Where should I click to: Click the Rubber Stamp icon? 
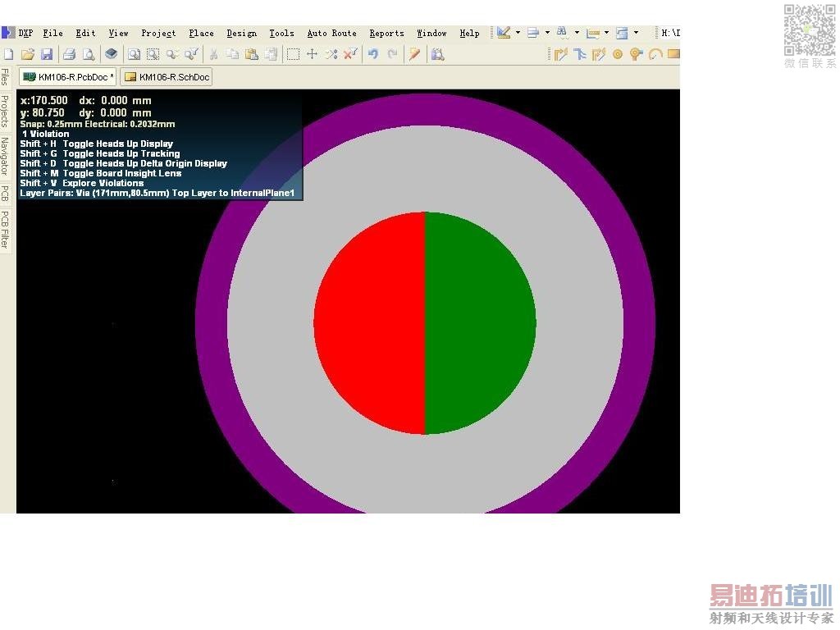271,54
